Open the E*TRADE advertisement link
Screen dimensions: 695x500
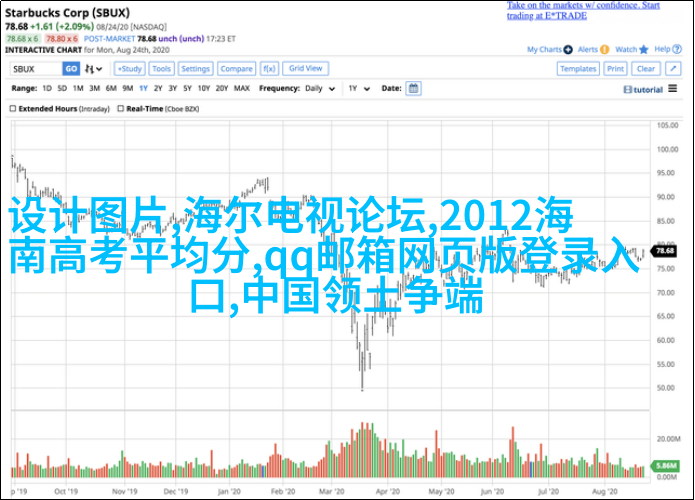(583, 11)
